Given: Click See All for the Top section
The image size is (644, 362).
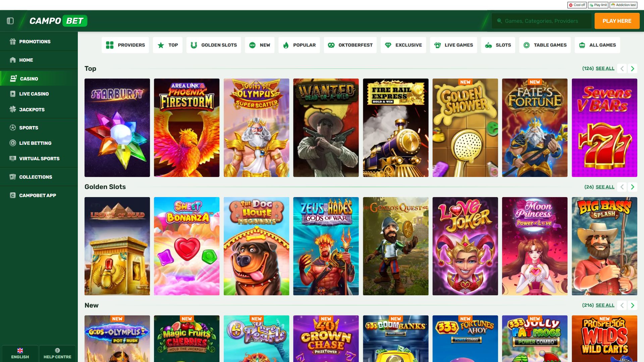Looking at the screenshot, I should [605, 68].
